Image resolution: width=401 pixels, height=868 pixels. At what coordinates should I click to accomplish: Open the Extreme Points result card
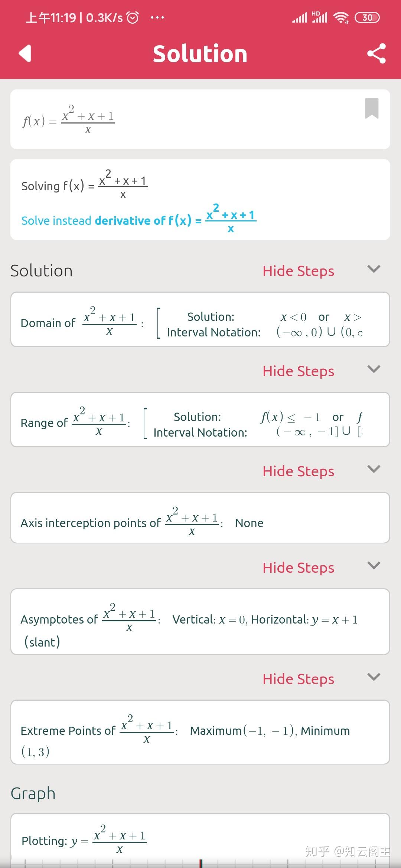(200, 732)
